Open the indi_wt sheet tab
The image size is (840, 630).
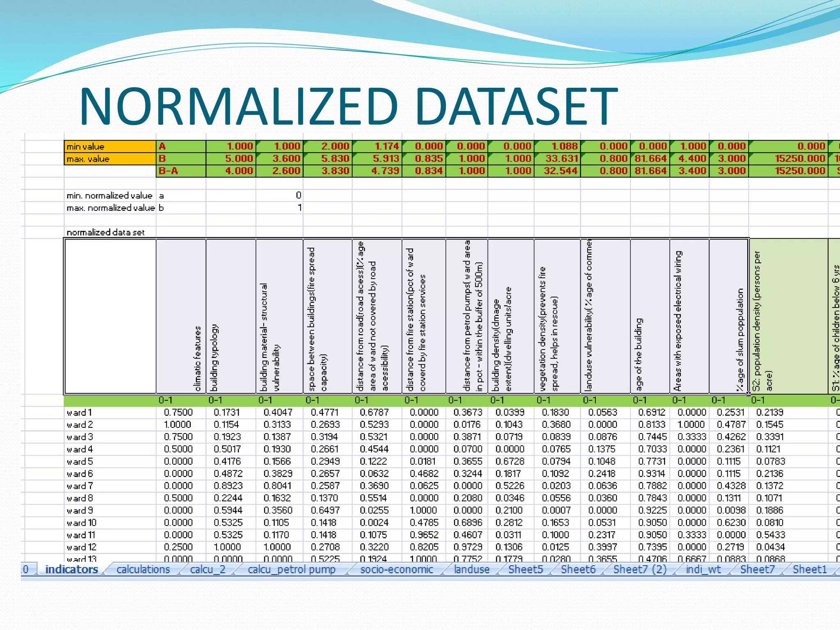click(703, 569)
